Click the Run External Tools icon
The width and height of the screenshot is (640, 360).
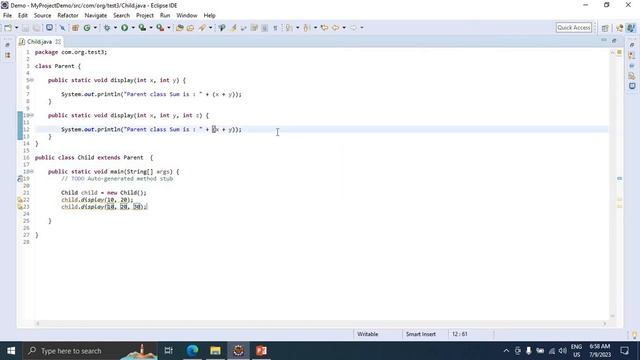(x=160, y=28)
